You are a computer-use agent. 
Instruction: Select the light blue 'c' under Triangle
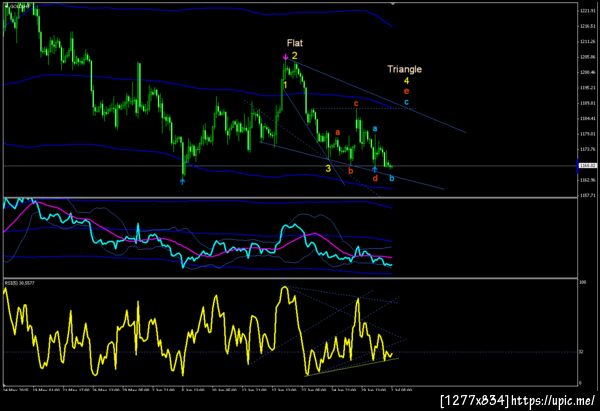tap(406, 102)
